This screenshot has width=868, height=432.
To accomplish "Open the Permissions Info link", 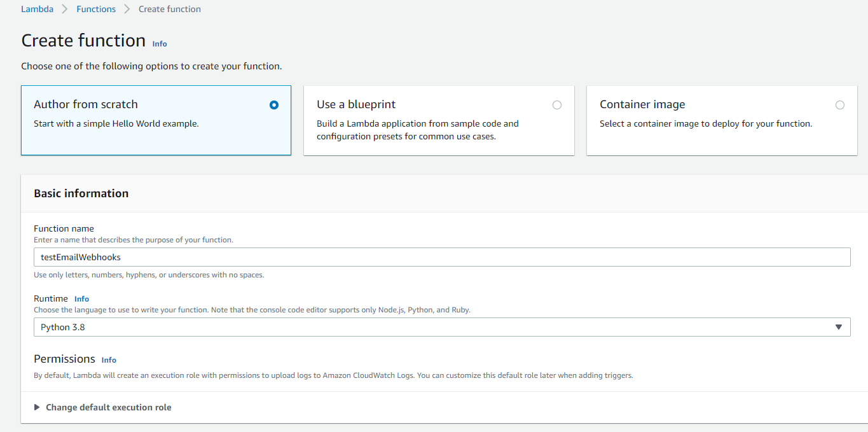I will pos(109,360).
